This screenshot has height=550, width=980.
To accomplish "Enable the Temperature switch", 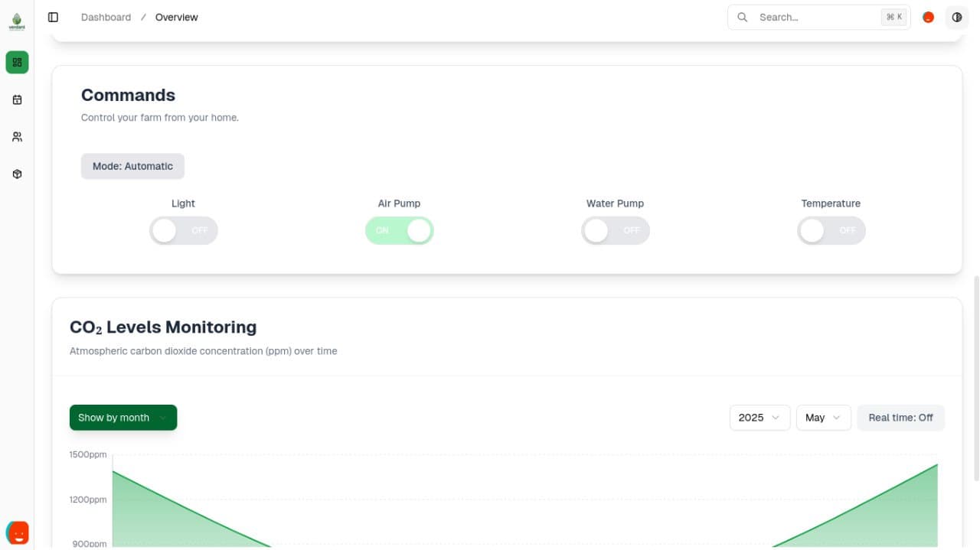I will coord(831,230).
